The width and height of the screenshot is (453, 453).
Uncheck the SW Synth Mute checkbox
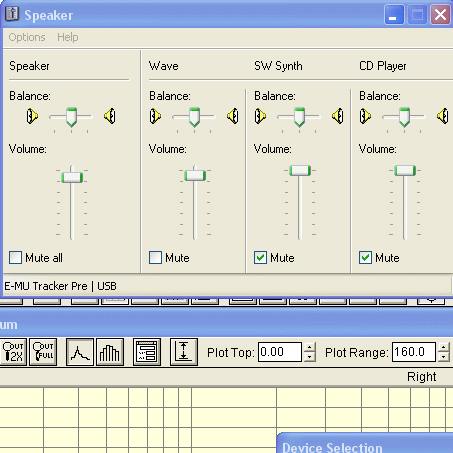coord(260,258)
